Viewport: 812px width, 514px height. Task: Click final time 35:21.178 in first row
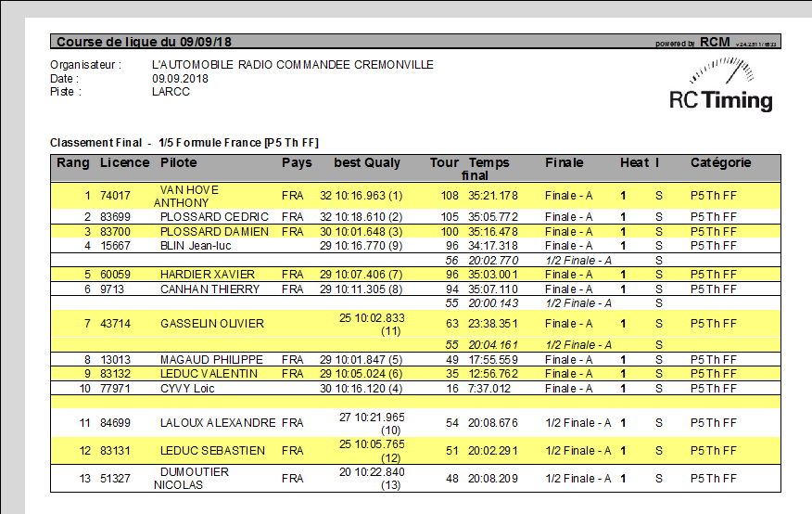coord(492,196)
